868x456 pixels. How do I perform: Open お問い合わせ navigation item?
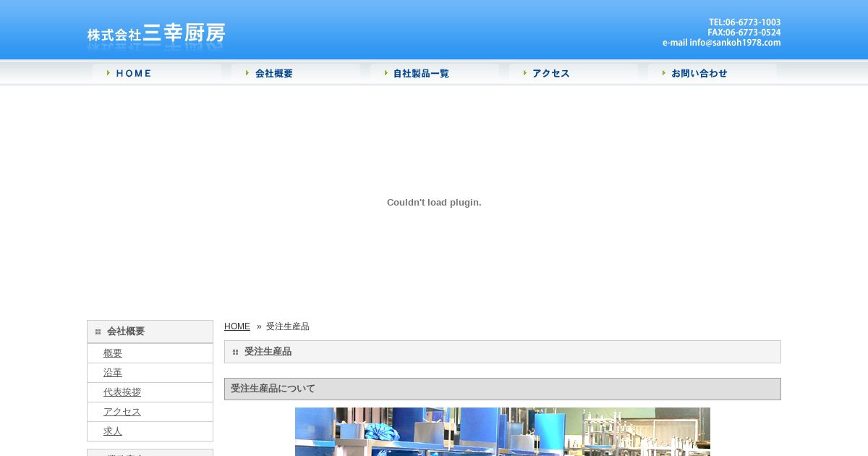point(712,73)
